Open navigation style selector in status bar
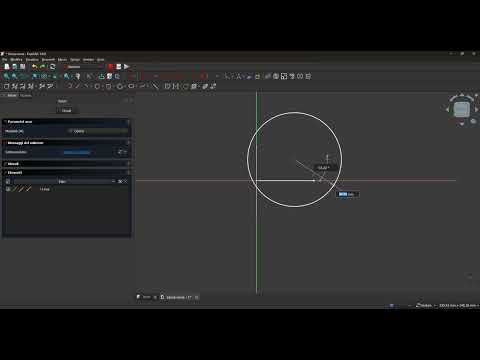The width and height of the screenshot is (480, 360). pos(425,305)
